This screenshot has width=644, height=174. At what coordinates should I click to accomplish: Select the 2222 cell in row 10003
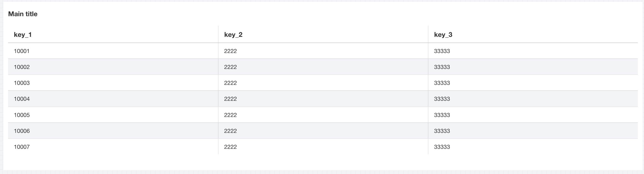pos(230,83)
